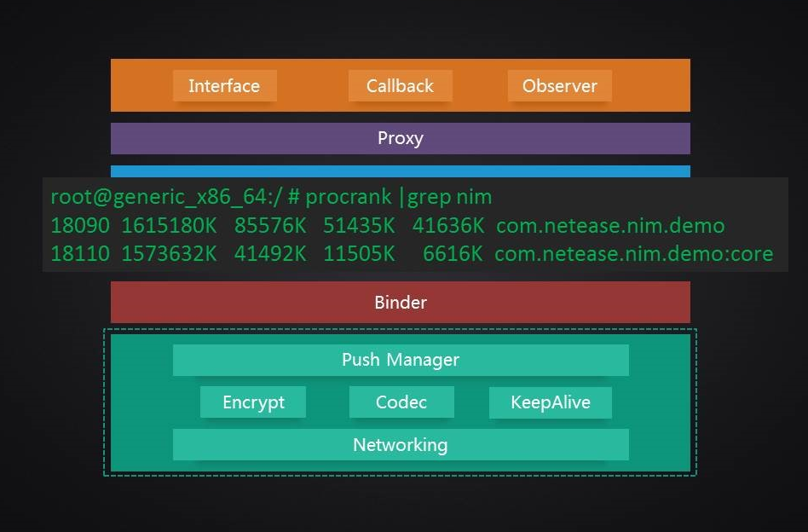Click the value 11505K
Screen dimensions: 808x532
pos(359,253)
